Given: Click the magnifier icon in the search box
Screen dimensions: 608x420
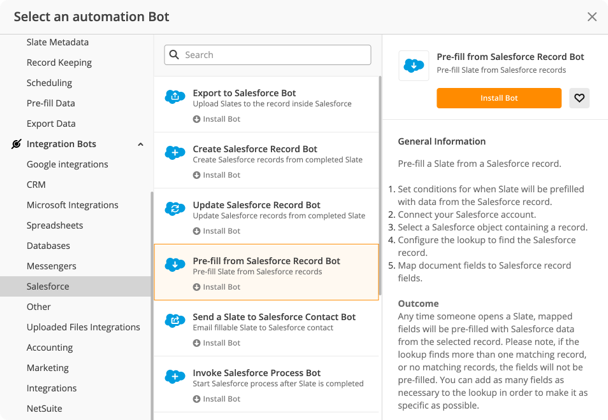Looking at the screenshot, I should 174,55.
